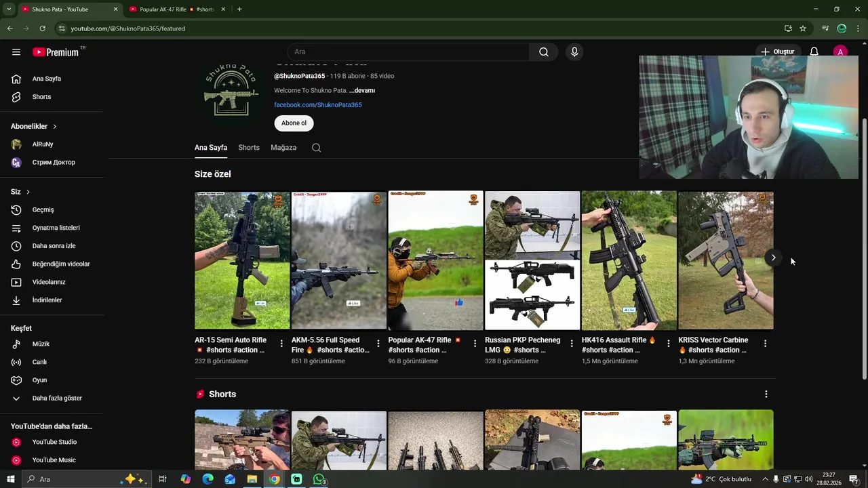Select the channel Ana Sayfa tab
The image size is (868, 488).
pos(211,148)
